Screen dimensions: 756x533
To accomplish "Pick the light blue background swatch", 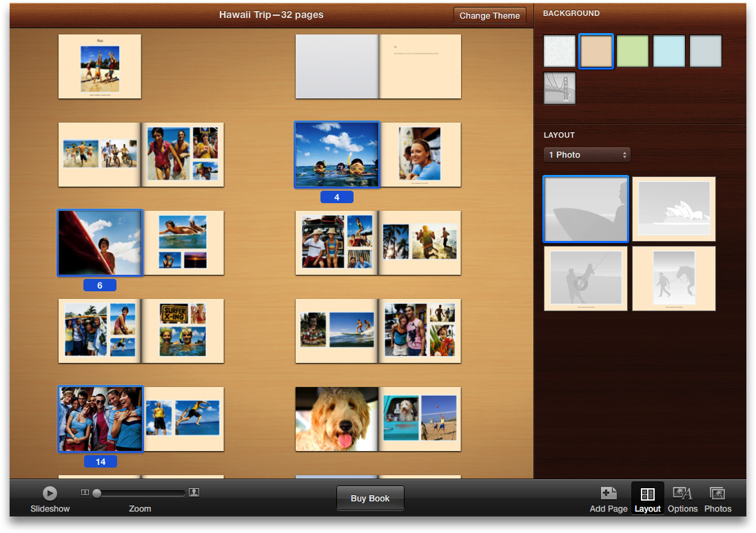I will [x=669, y=52].
